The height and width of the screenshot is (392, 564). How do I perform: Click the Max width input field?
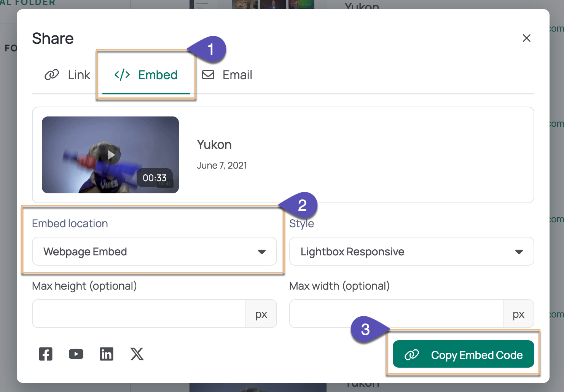(x=397, y=314)
